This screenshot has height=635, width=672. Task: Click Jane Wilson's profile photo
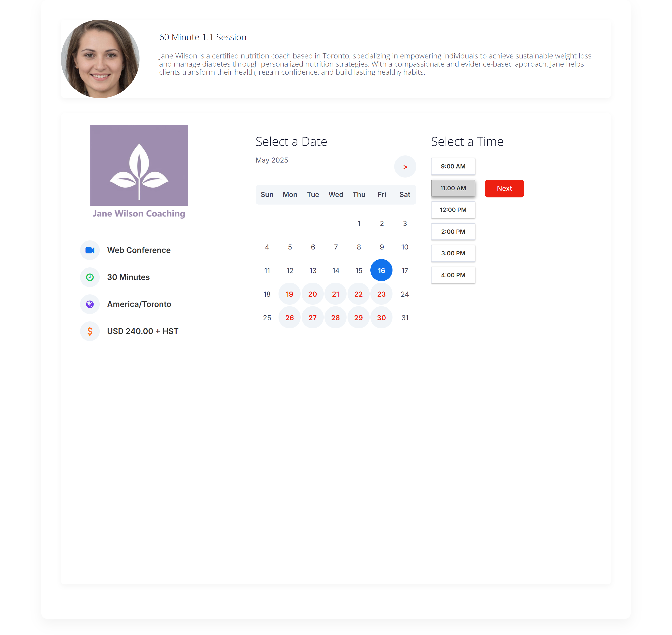[x=100, y=59]
